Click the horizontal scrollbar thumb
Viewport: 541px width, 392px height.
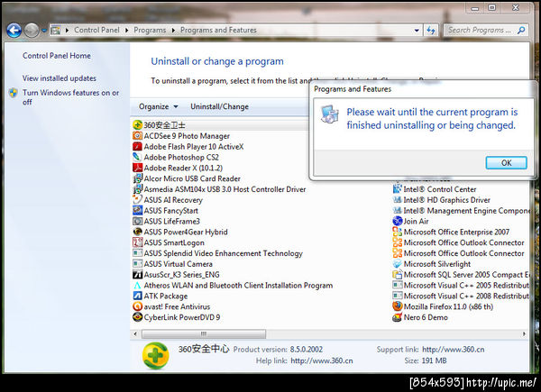coord(204,333)
